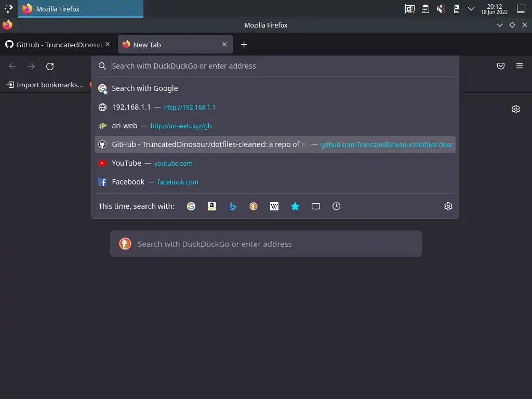Viewport: 532px width, 399px height.
Task: Expand hidden system tray icons arrow
Action: [x=471, y=9]
